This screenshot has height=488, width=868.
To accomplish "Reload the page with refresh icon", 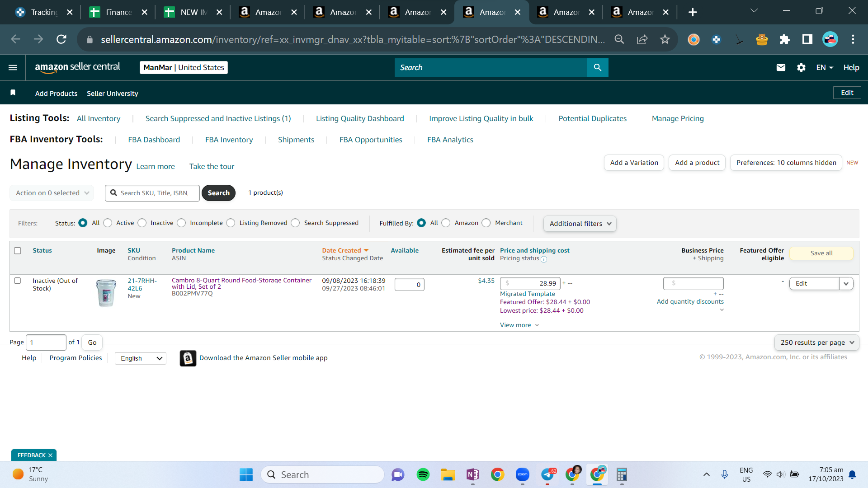I will pyautogui.click(x=61, y=40).
